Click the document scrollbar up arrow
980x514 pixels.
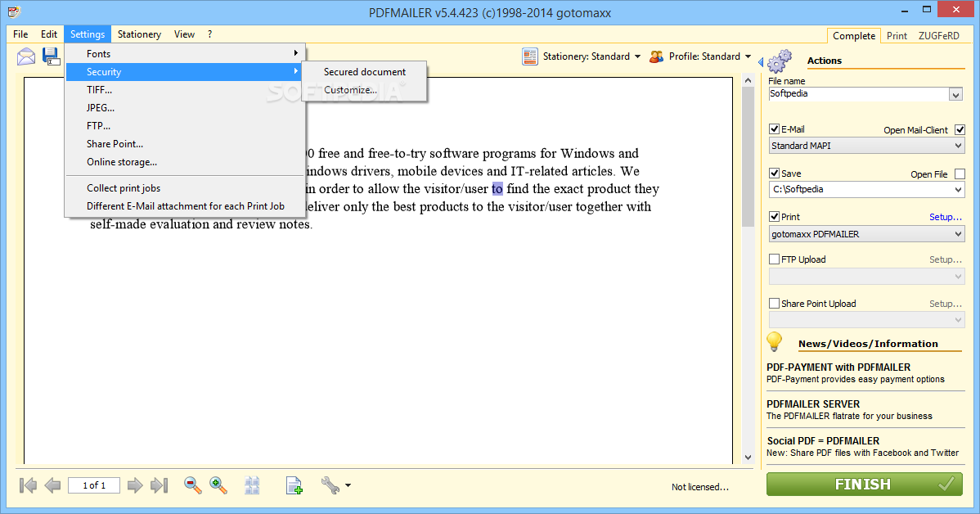pyautogui.click(x=748, y=81)
